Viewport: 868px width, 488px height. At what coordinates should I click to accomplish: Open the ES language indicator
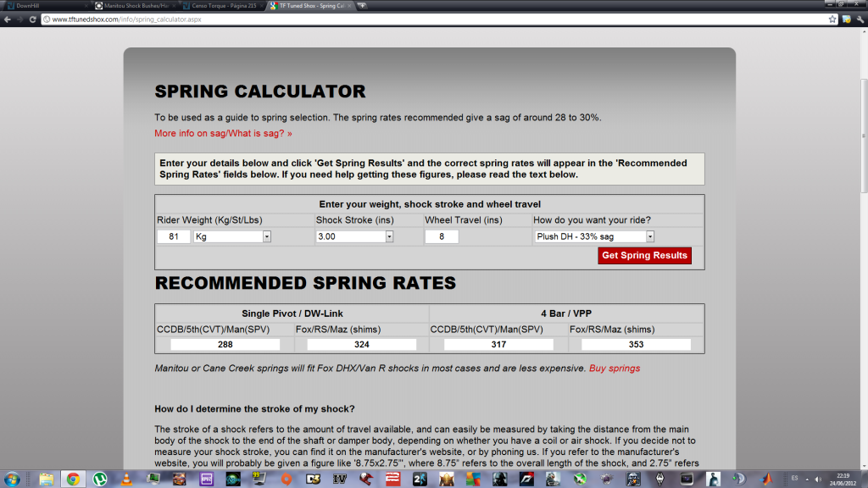coord(795,479)
